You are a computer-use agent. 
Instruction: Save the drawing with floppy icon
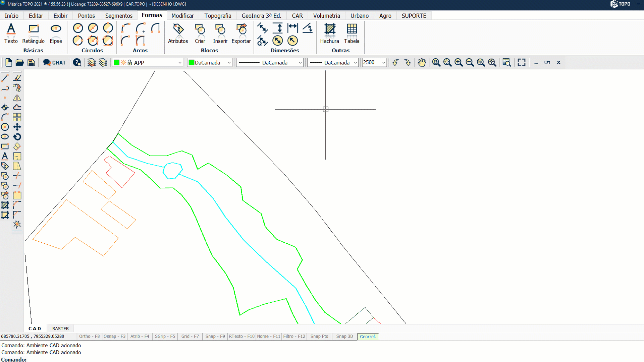tap(31, 62)
